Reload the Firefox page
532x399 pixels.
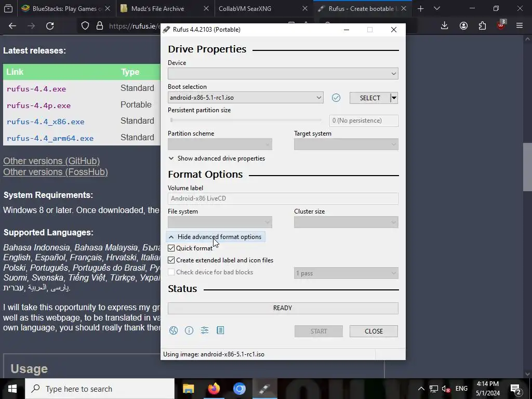pyautogui.click(x=50, y=26)
